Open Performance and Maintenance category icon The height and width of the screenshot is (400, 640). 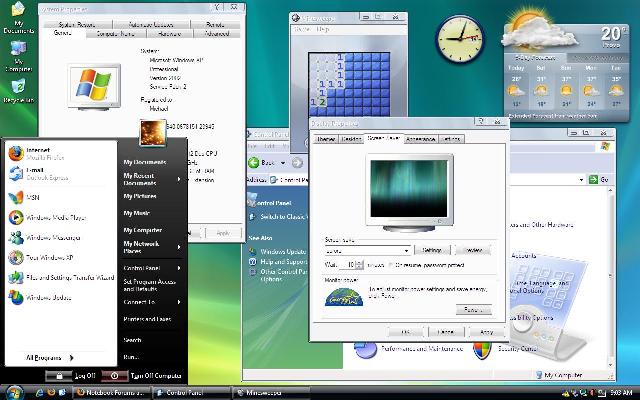(x=365, y=350)
